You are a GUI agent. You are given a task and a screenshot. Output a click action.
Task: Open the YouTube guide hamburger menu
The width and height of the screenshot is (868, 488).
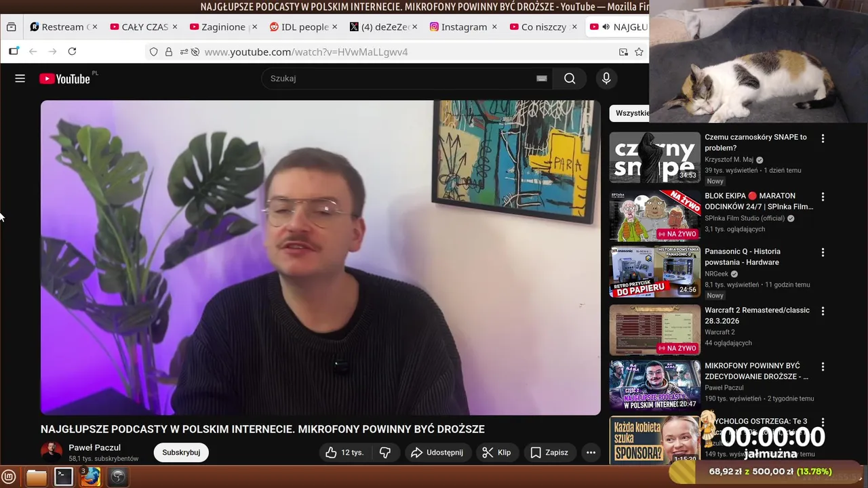[x=20, y=79]
